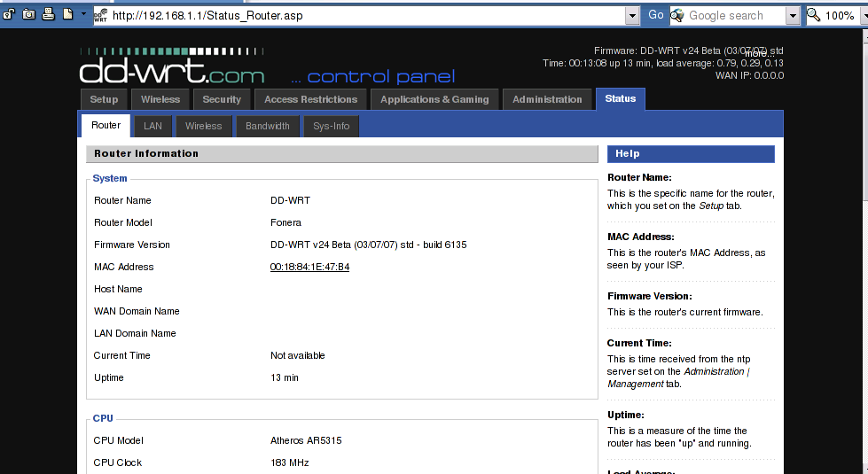Click the 183 MHz CPU clock value
This screenshot has height=474, width=868.
[290, 462]
